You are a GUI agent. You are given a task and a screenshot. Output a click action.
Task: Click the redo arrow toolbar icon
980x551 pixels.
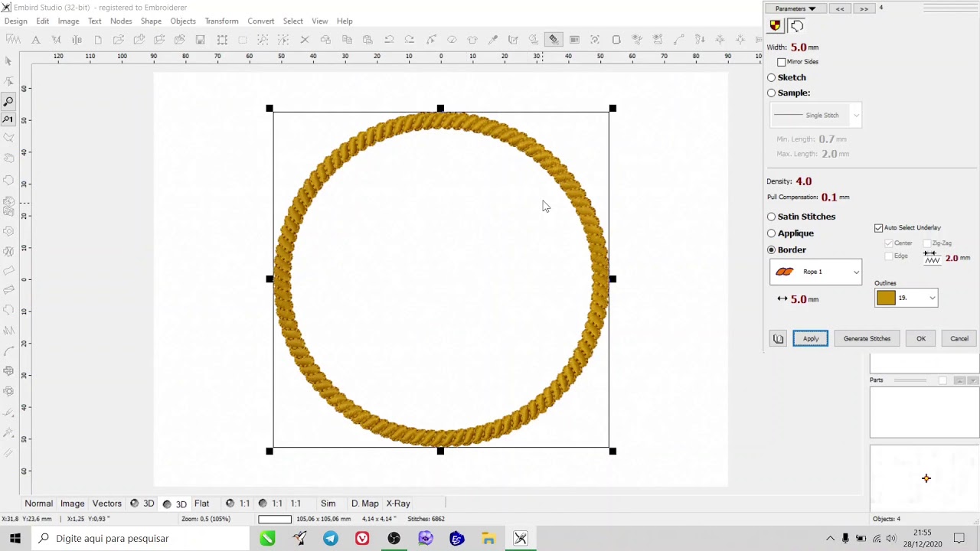pos(410,39)
